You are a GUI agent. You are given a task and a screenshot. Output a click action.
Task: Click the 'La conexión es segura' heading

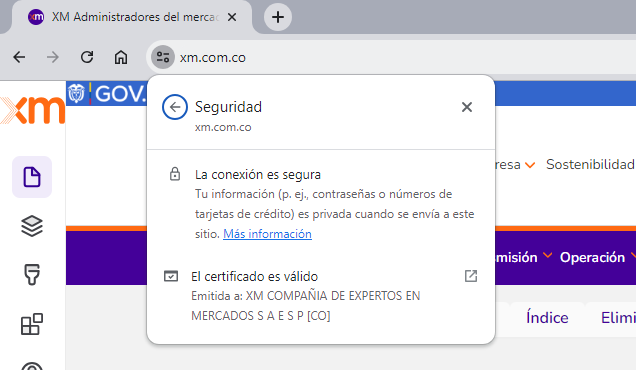[258, 174]
